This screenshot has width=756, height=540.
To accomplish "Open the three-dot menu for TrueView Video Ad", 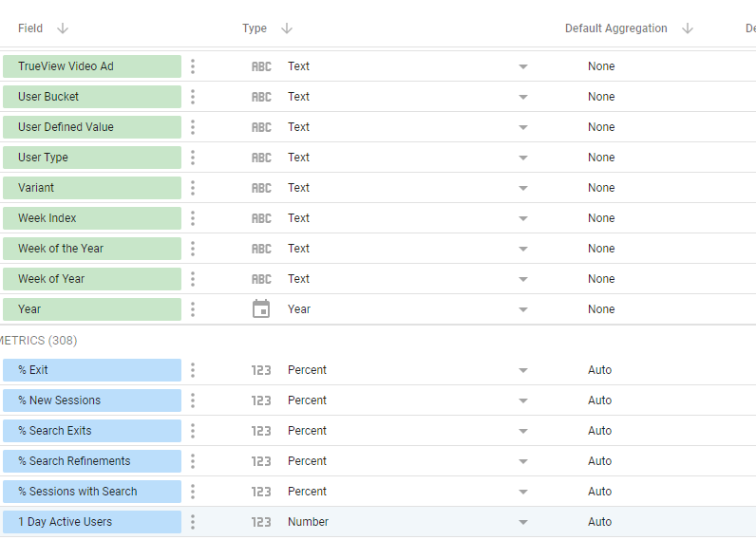I will [193, 66].
